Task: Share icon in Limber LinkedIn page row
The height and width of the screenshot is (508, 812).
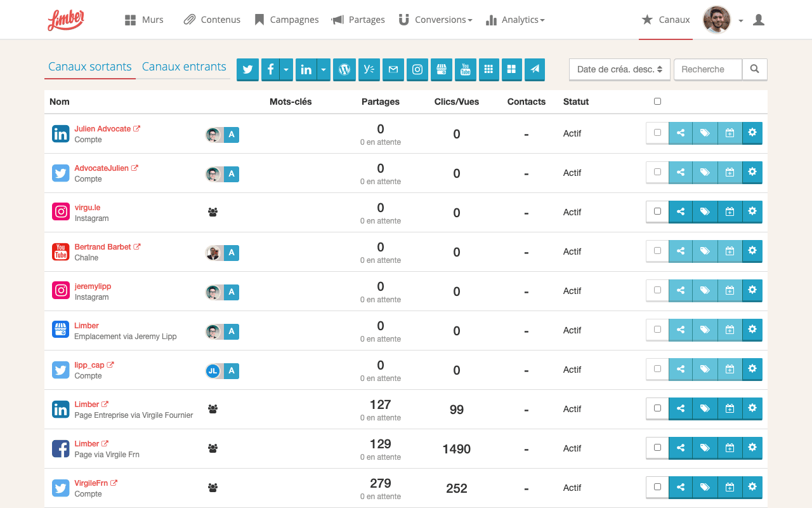Action: pyautogui.click(x=681, y=409)
